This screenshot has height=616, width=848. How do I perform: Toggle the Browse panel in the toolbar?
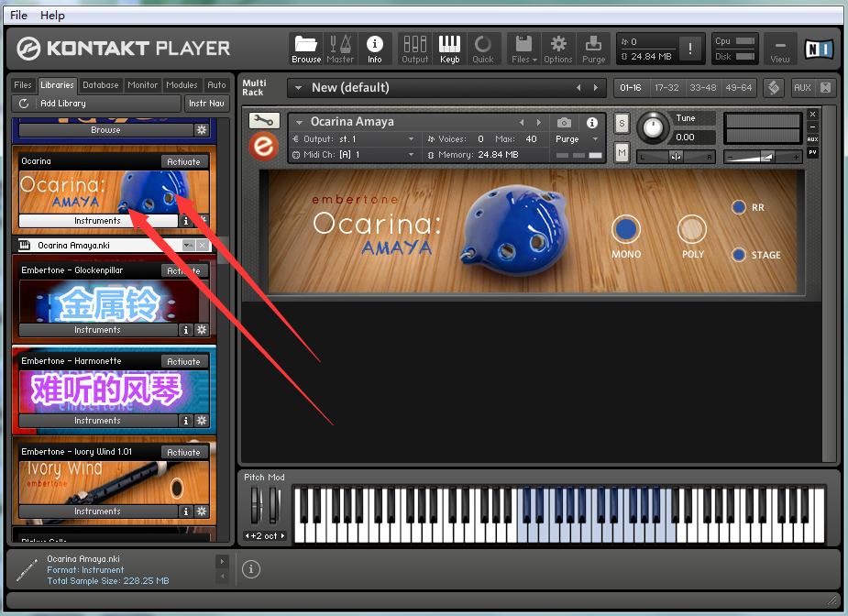click(x=306, y=49)
